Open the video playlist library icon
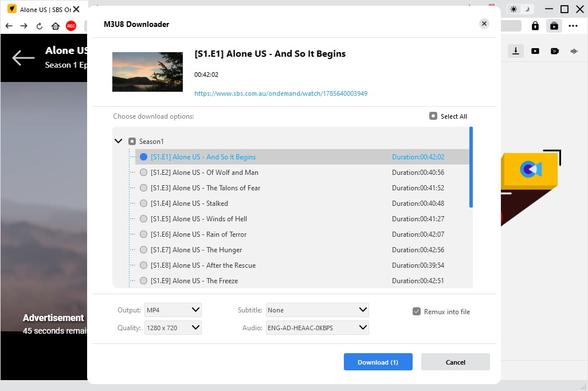Viewport: 588px width, 391px height. [554, 26]
